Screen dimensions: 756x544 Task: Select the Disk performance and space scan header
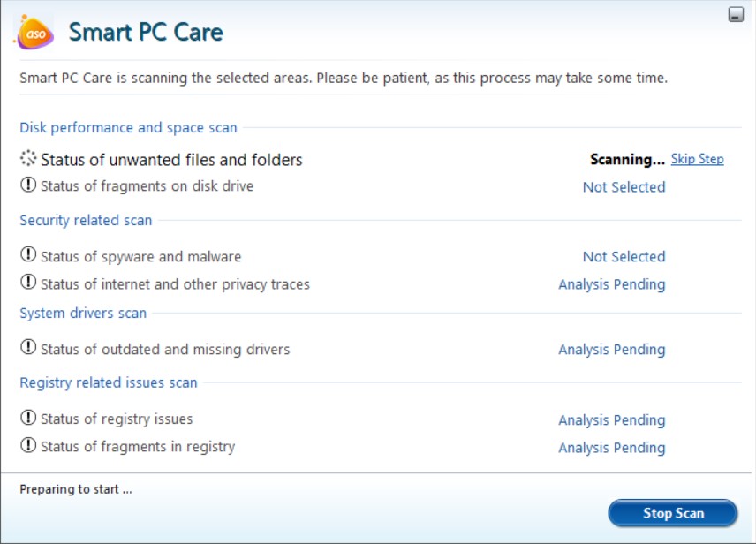click(x=128, y=127)
